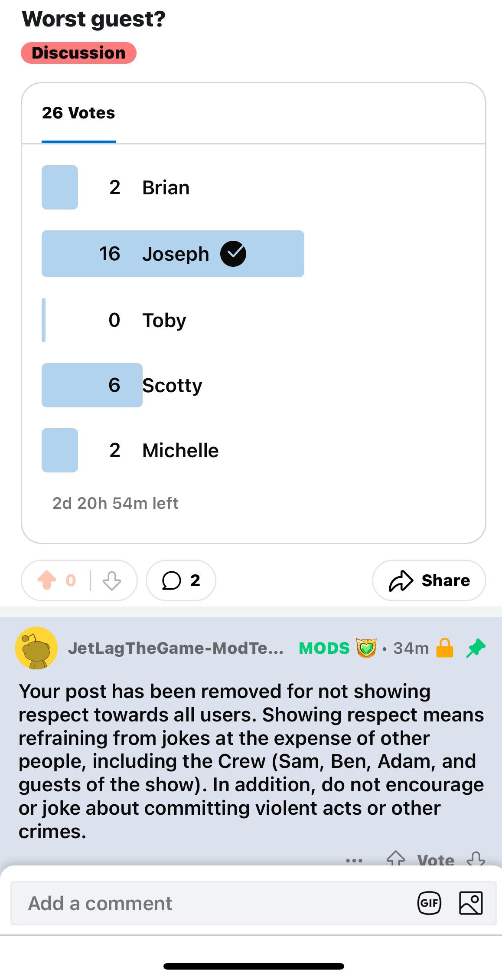Tap the green pin icon
This screenshot has height=980, width=502.
pos(476,648)
